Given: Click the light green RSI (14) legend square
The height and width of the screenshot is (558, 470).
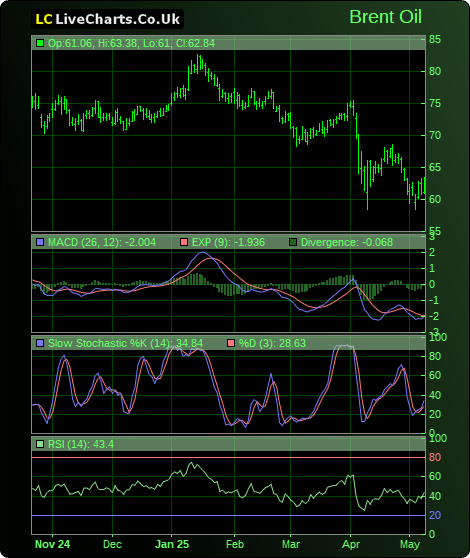Looking at the screenshot, I should point(40,444).
